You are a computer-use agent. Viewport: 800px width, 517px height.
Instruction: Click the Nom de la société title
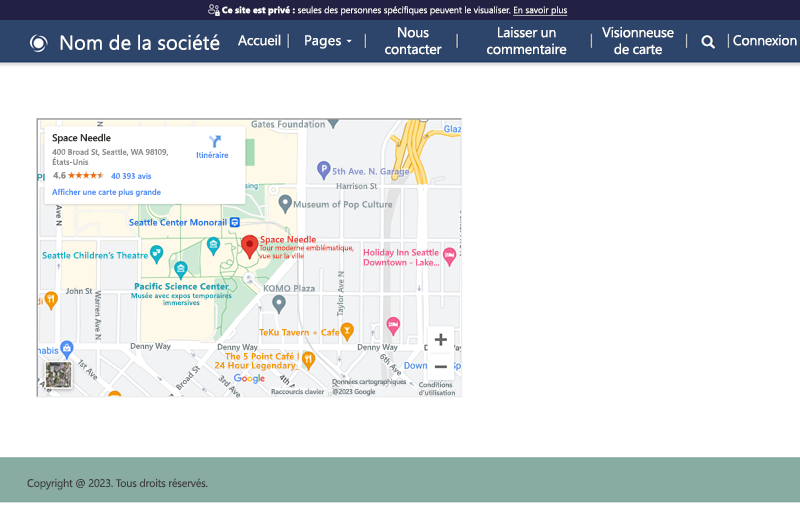[139, 43]
